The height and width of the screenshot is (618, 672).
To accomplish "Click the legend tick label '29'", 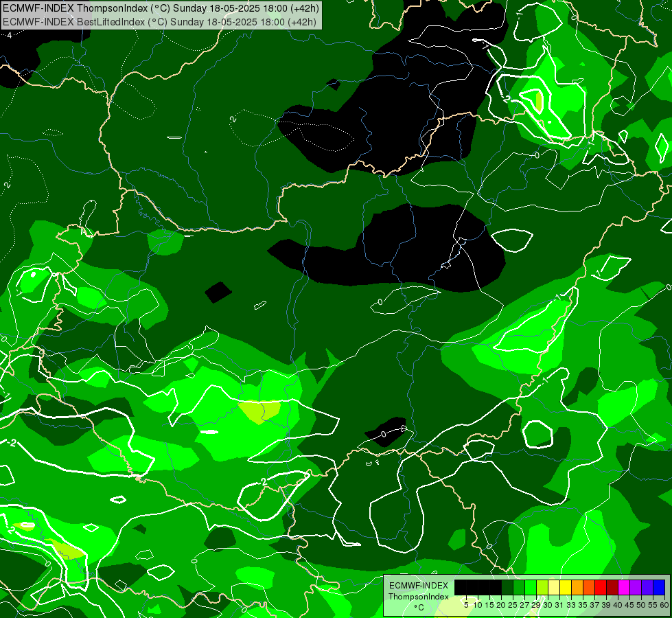I will coord(536,605).
